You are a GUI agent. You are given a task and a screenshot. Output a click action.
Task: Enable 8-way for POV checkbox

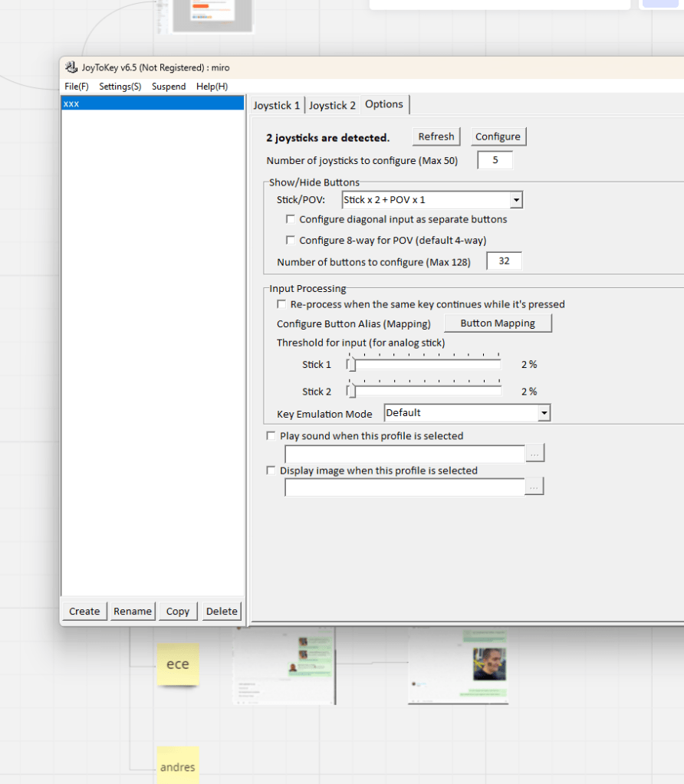pyautogui.click(x=290, y=240)
